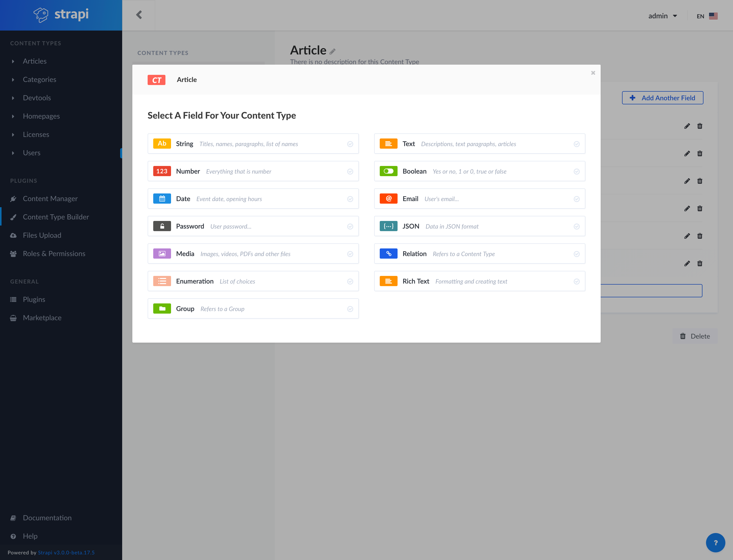Click the Password lock field icon
This screenshot has height=560, width=733.
click(162, 226)
